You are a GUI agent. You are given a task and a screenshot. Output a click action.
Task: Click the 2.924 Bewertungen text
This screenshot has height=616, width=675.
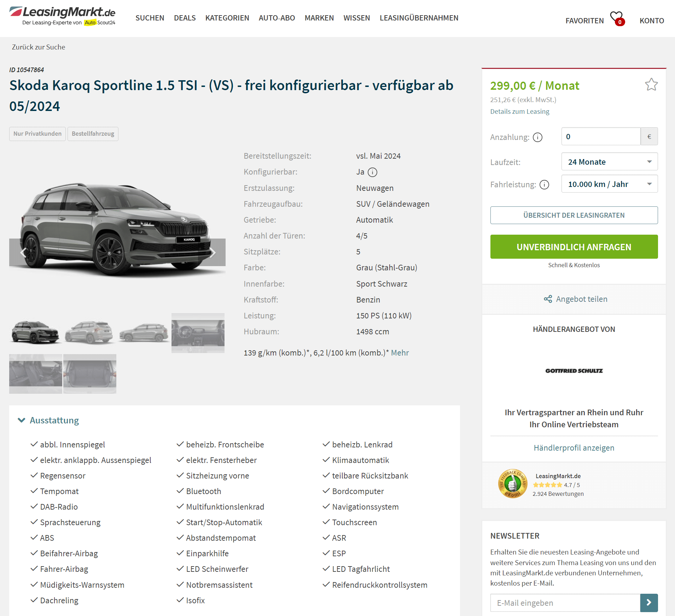point(558,494)
